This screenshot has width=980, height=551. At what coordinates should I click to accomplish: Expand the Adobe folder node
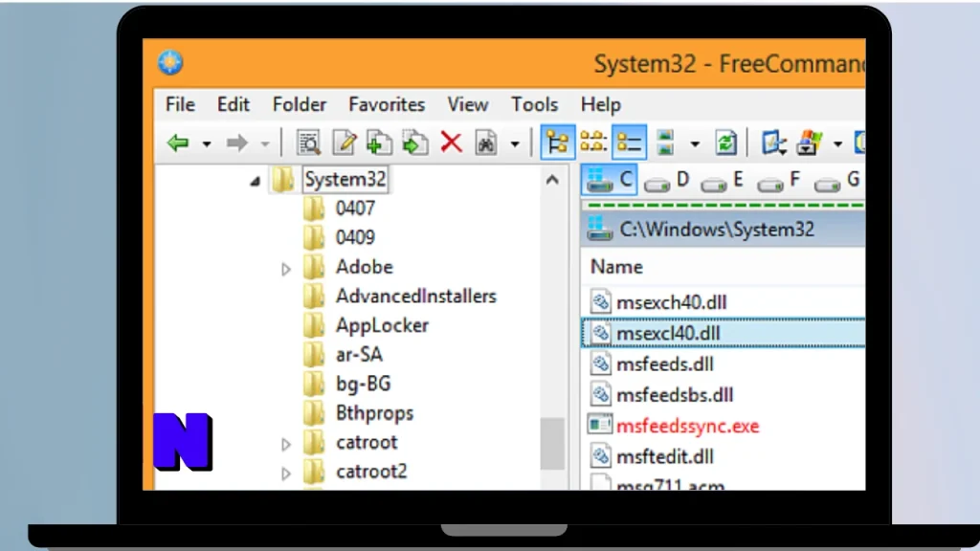point(285,269)
